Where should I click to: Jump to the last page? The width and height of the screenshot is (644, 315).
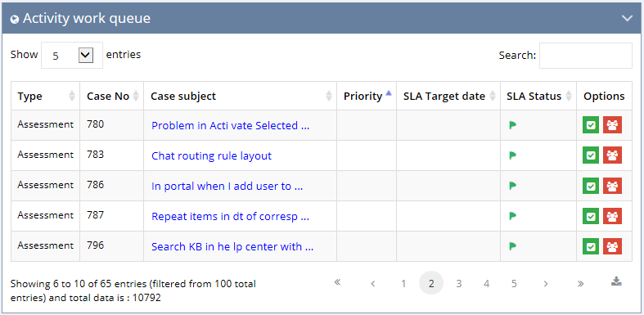580,283
